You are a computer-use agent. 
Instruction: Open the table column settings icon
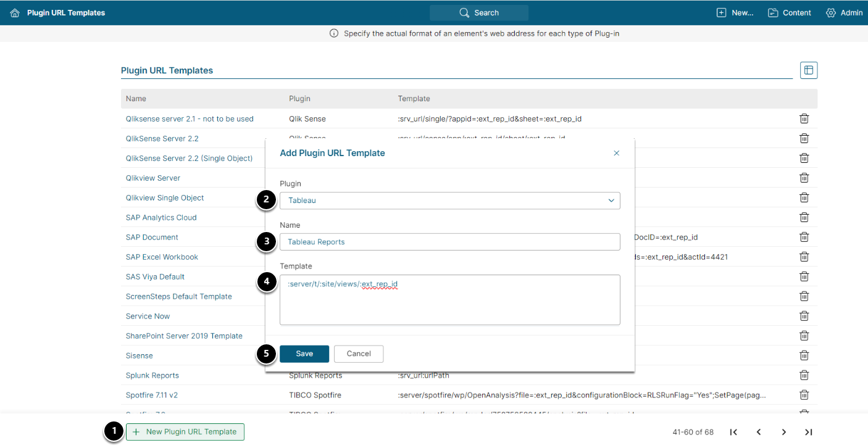(808, 70)
